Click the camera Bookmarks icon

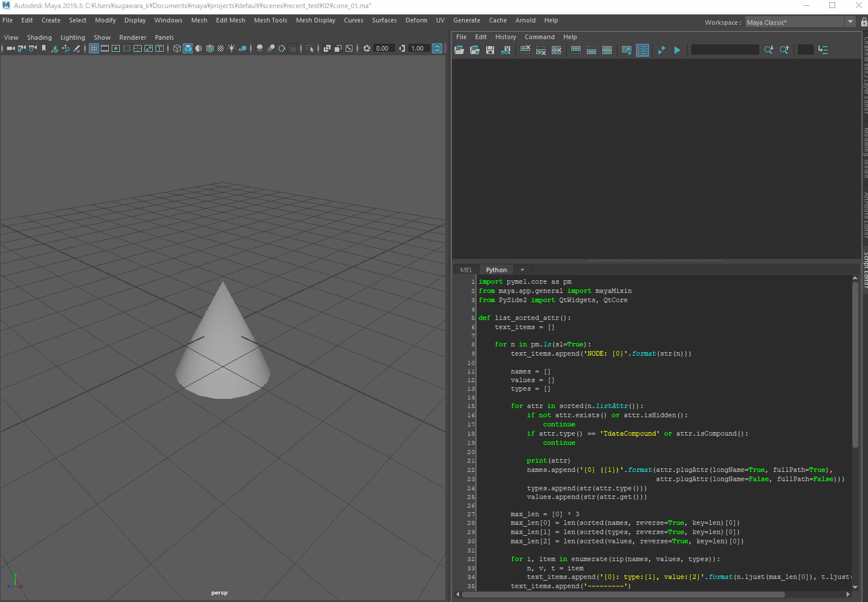[x=44, y=48]
